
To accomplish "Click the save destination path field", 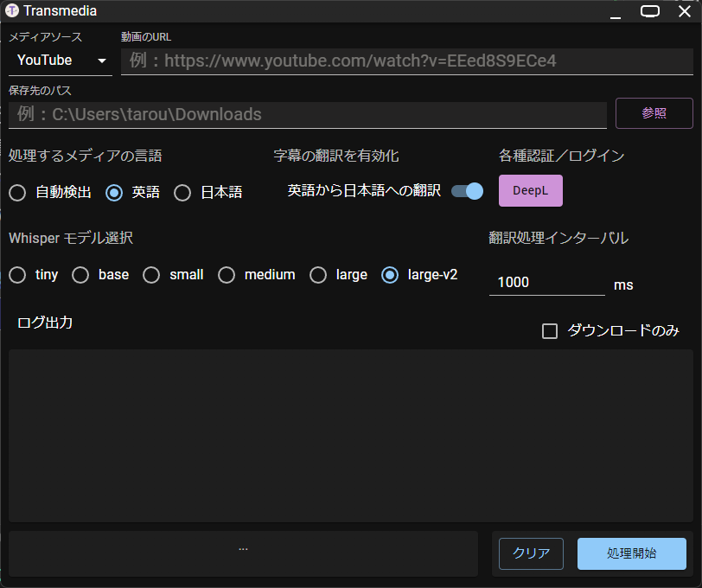I will [x=308, y=115].
